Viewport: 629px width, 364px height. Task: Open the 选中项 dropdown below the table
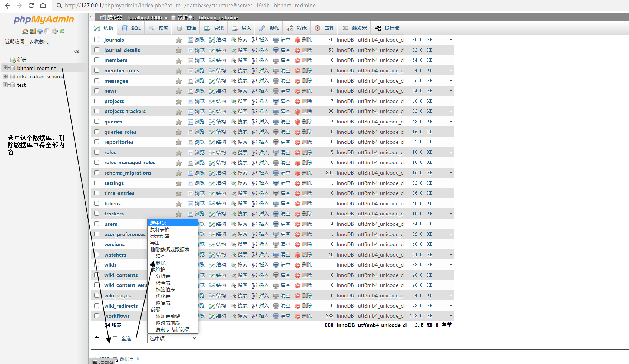point(173,338)
